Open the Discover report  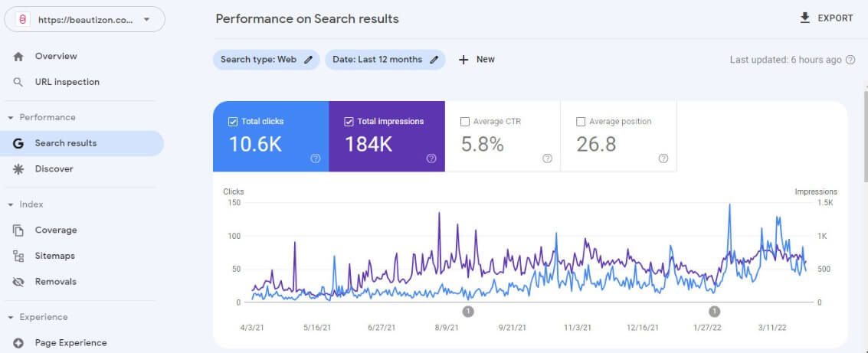54,169
